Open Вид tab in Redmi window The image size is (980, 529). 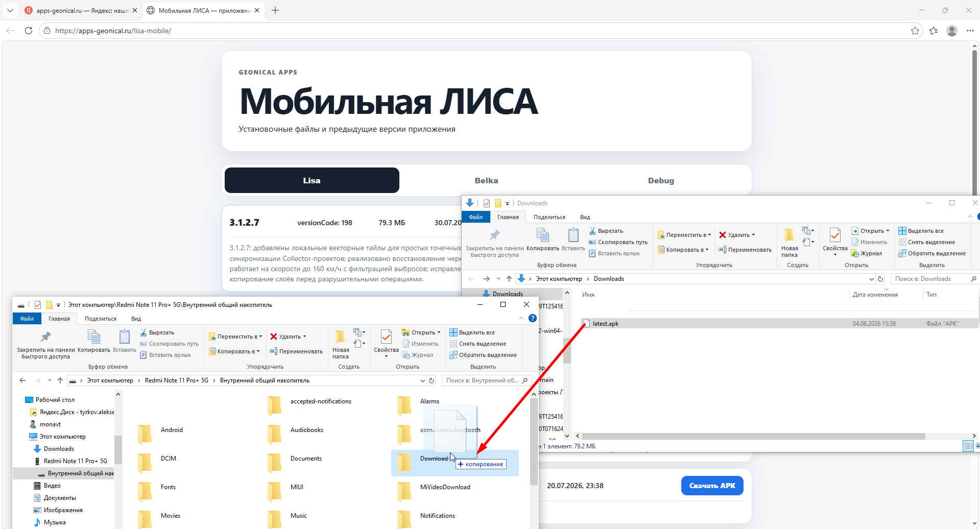(136, 319)
